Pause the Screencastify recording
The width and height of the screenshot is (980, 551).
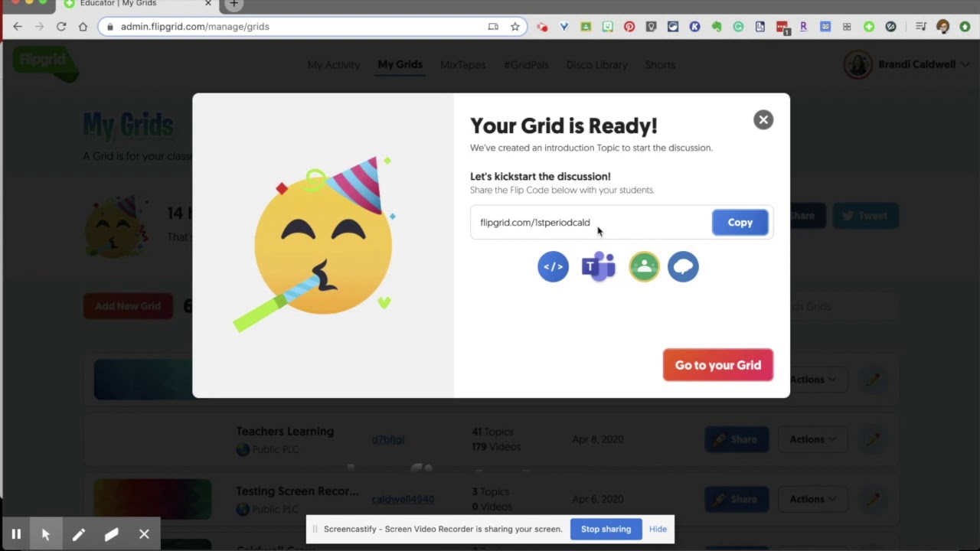[16, 534]
